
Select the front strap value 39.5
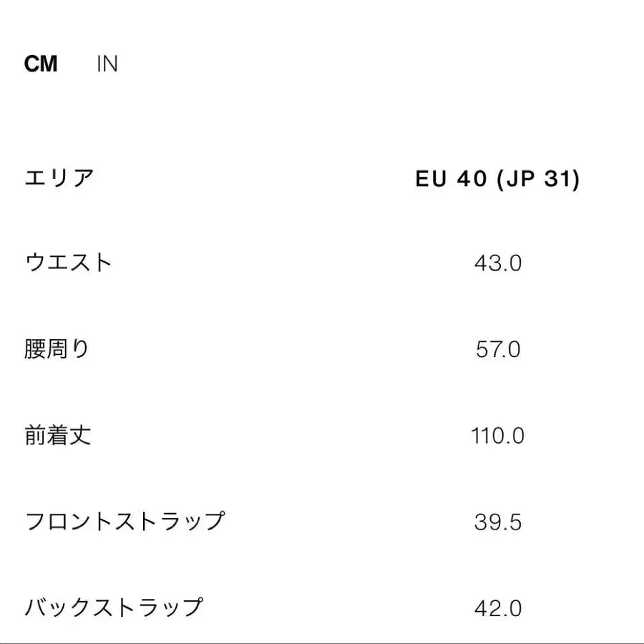point(499,522)
